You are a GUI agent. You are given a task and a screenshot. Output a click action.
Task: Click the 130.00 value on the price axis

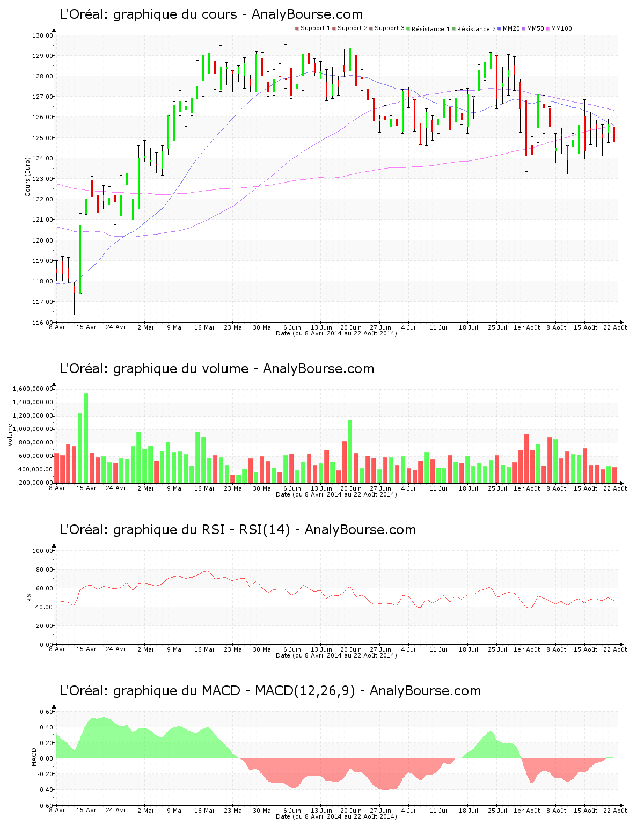coord(42,36)
